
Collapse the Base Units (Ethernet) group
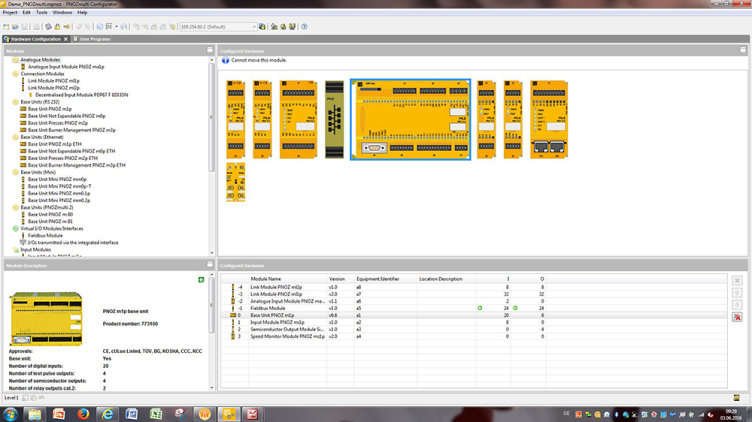(x=16, y=137)
